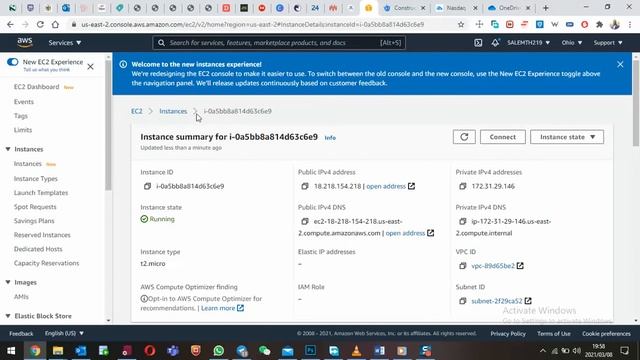Open AMIs in the sidebar
This screenshot has height=360, width=640.
tap(21, 297)
